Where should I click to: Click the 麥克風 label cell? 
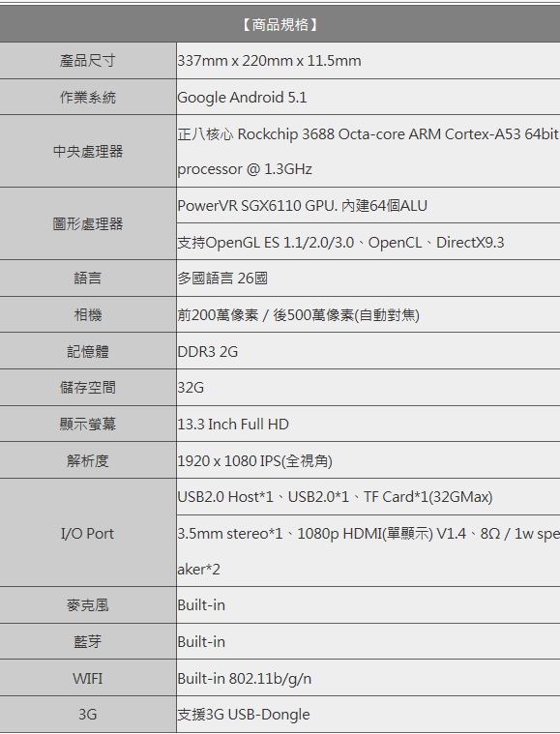pos(88,604)
